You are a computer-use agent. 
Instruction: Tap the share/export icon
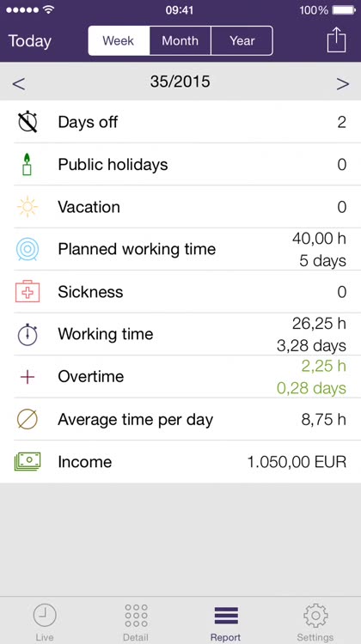[x=336, y=39]
